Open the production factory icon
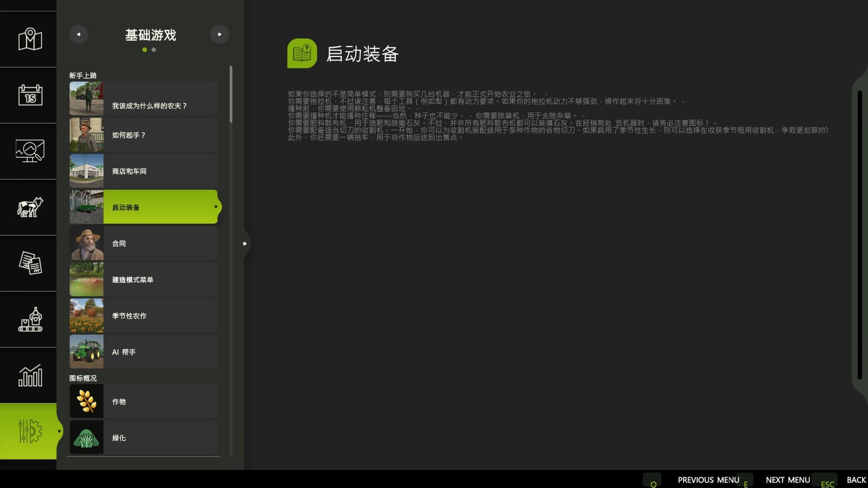The height and width of the screenshot is (488, 868). point(30,319)
